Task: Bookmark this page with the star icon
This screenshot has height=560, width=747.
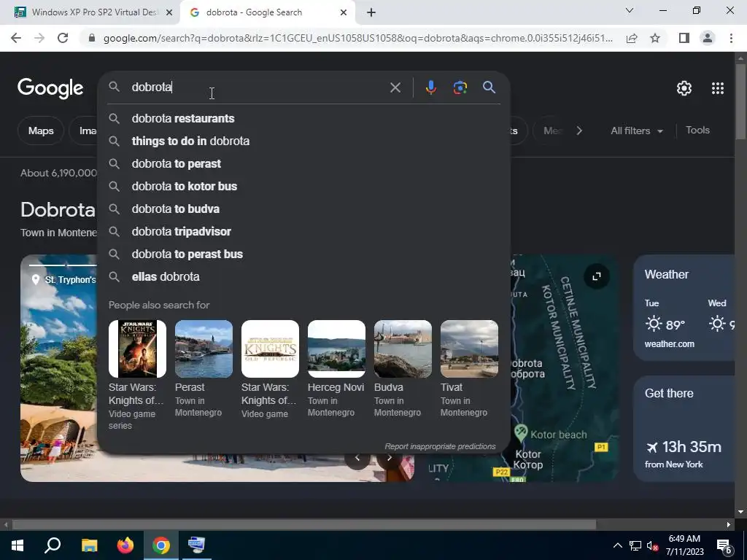Action: point(655,38)
